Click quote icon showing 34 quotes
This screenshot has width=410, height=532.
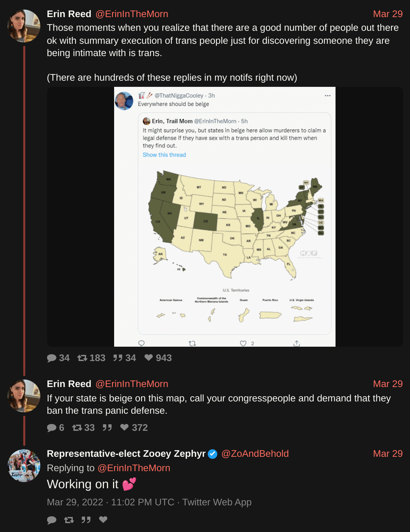(x=118, y=358)
